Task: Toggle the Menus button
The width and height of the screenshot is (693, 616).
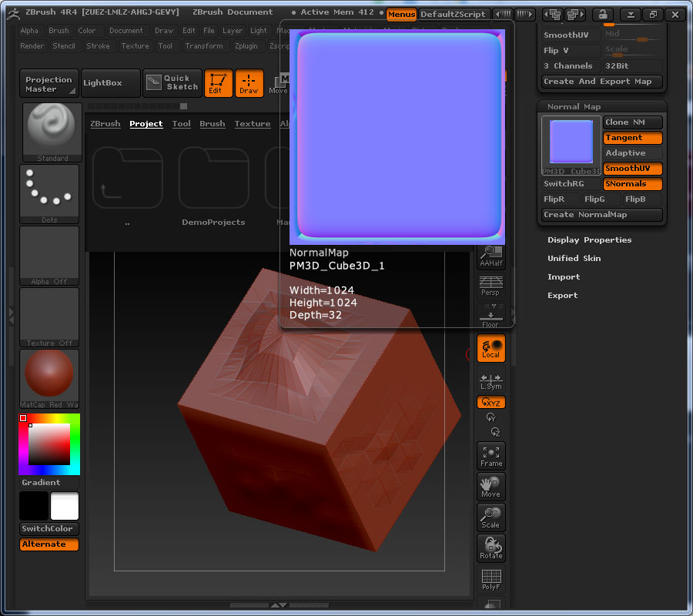Action: [401, 14]
